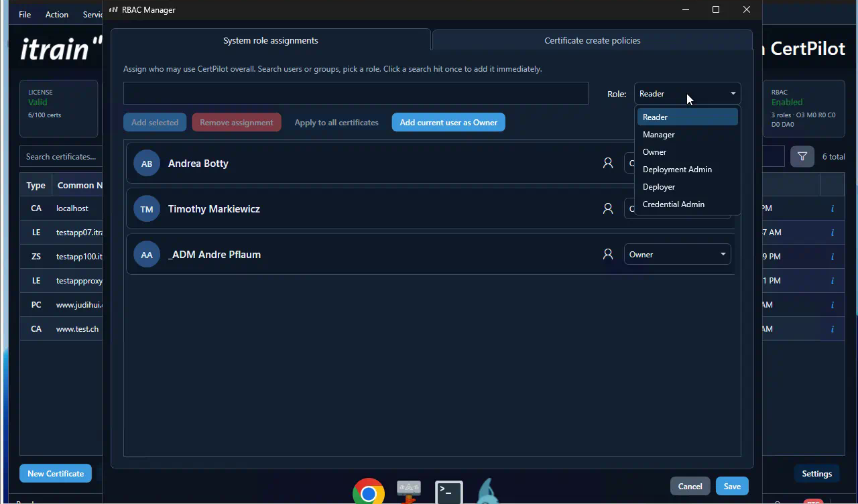858x504 pixels.
Task: Switch to Certificate create policies tab
Action: pyautogui.click(x=593, y=40)
